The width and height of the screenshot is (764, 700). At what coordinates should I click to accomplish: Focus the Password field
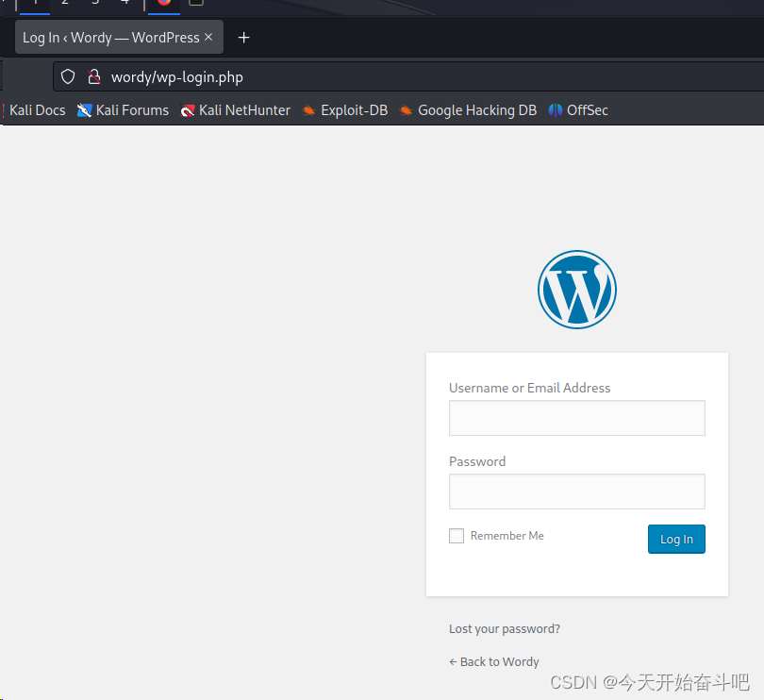(x=577, y=492)
